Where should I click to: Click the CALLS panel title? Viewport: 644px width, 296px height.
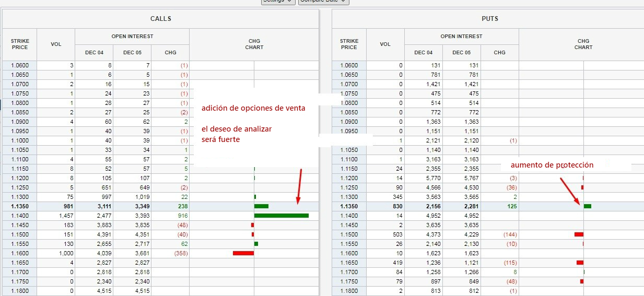(160, 19)
